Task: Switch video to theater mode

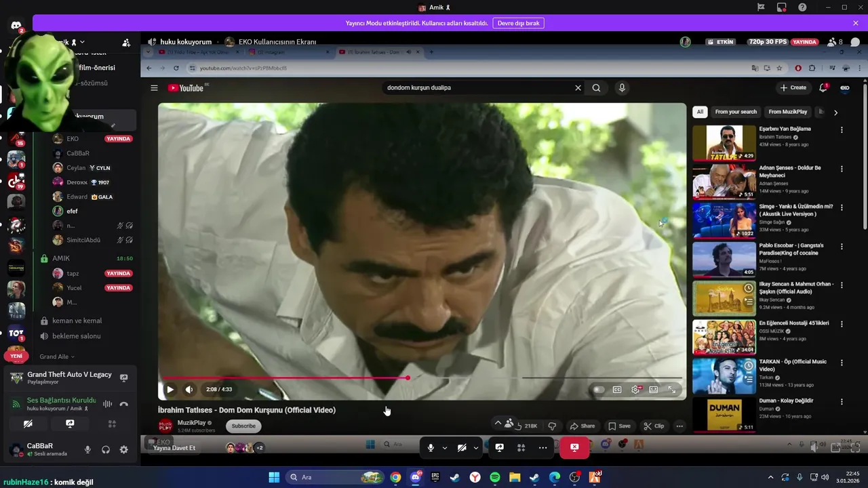Action: click(654, 390)
